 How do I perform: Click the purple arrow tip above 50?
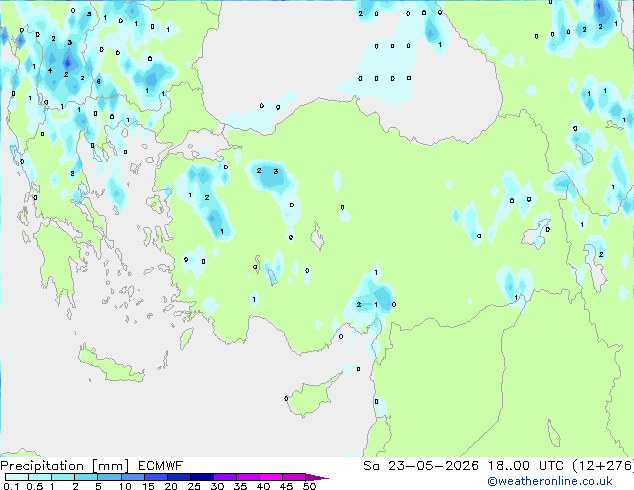tap(317, 477)
